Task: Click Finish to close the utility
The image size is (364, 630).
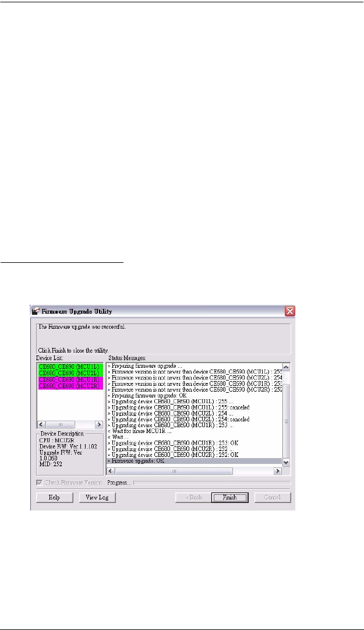Action: 230,497
